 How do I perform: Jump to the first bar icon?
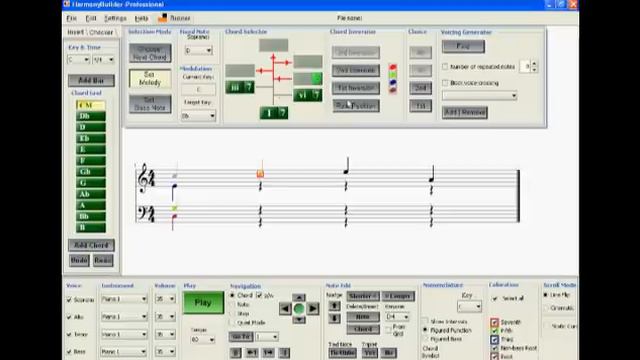pos(236,353)
